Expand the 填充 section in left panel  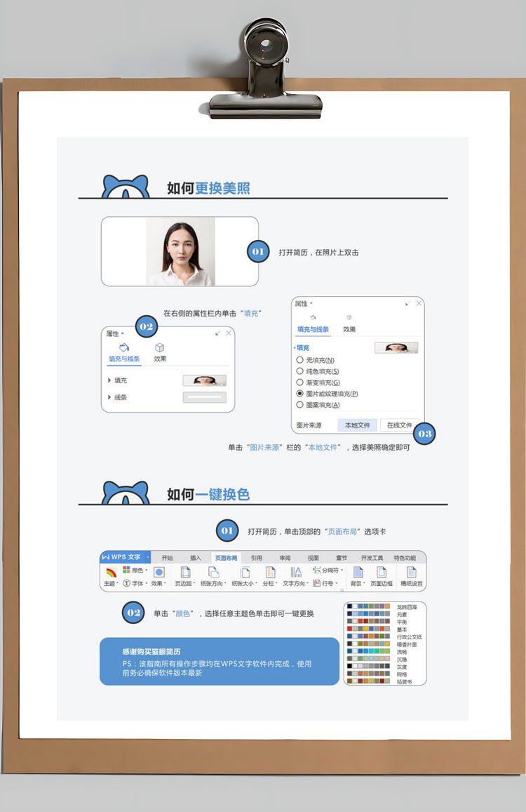(109, 380)
